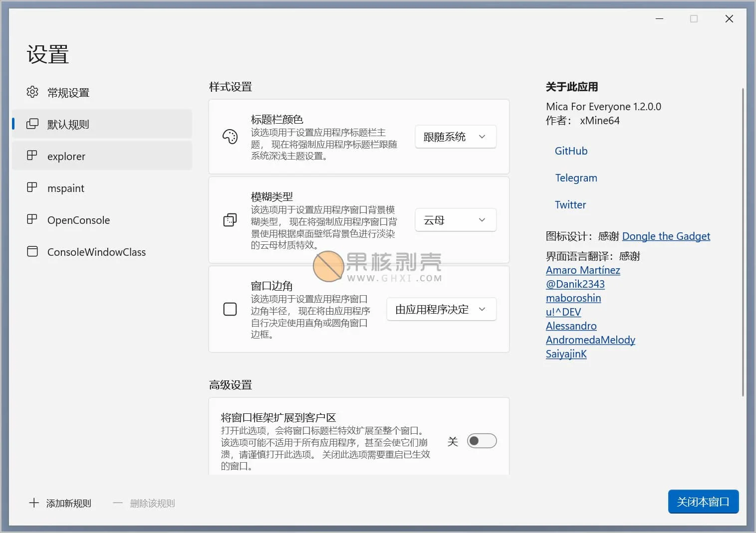756x533 pixels.
Task: Open the GitHub link
Action: point(571,151)
